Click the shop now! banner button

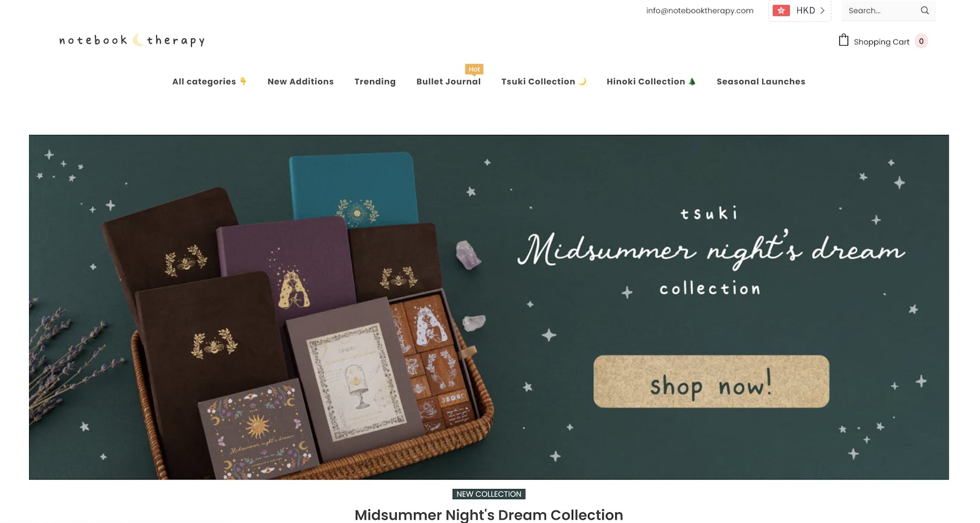(711, 382)
